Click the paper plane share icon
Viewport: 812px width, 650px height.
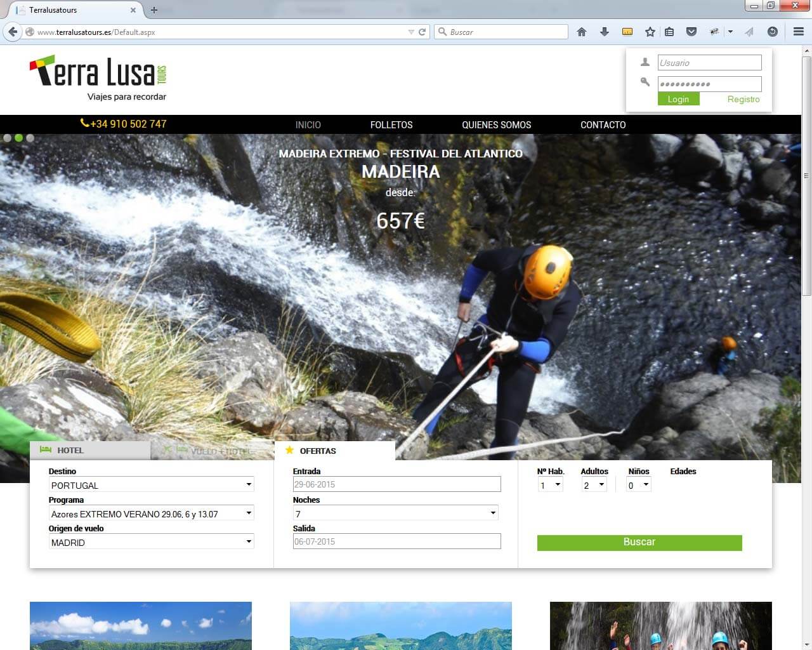pos(750,32)
